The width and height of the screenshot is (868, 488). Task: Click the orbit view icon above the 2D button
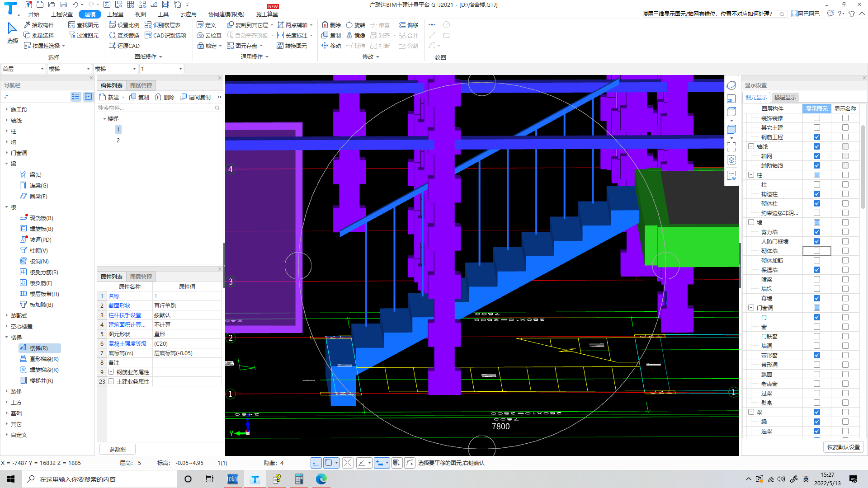(731, 85)
